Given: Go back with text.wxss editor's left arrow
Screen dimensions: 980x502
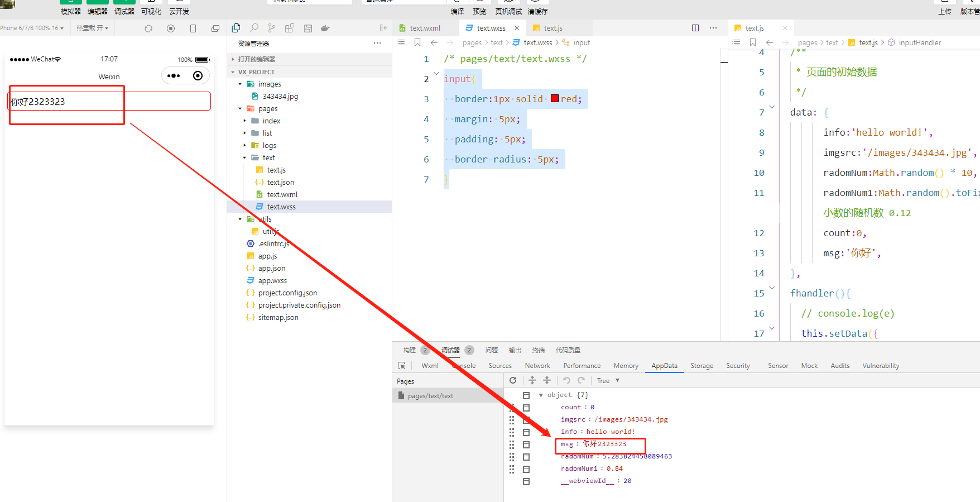Looking at the screenshot, I should pos(434,42).
